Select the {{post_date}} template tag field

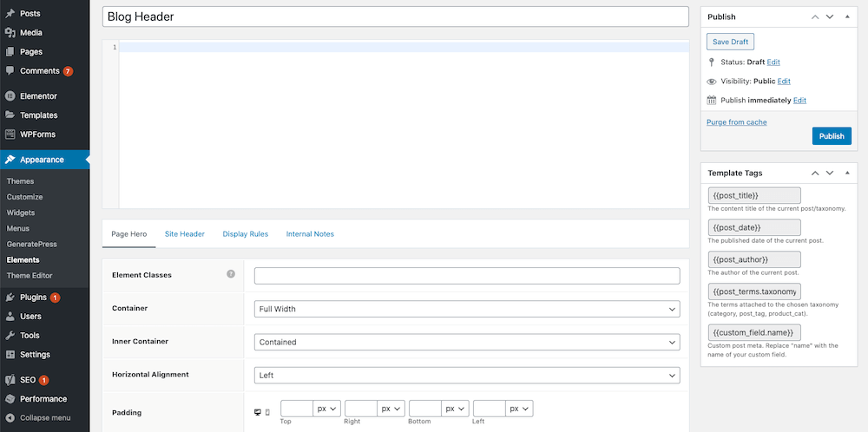coord(754,227)
